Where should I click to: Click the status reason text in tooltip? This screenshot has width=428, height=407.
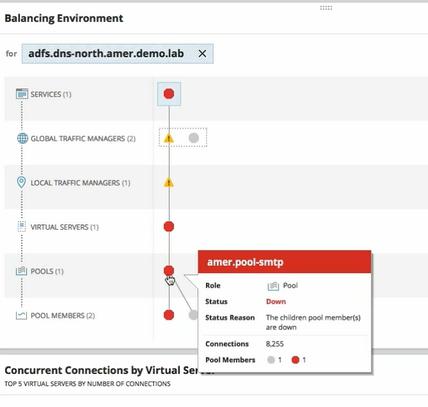(313, 322)
